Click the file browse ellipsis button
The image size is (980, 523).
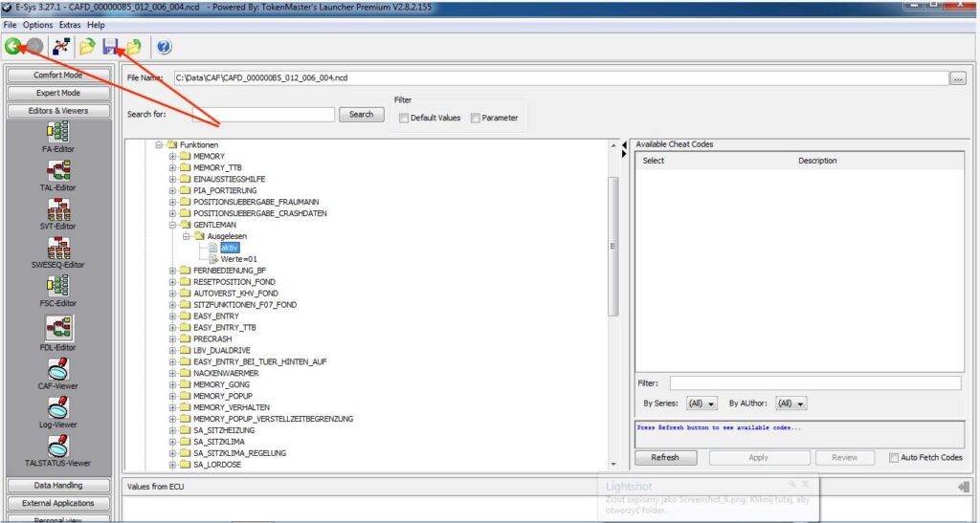[957, 78]
